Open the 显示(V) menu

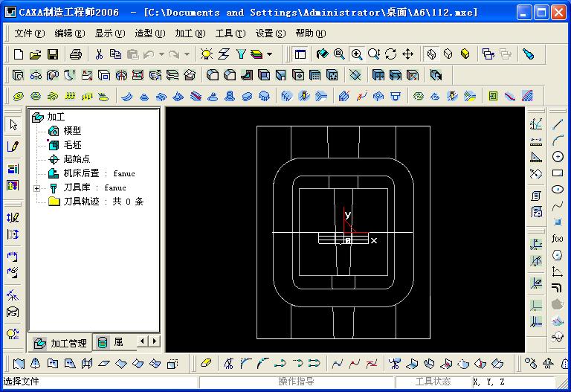pyautogui.click(x=109, y=33)
